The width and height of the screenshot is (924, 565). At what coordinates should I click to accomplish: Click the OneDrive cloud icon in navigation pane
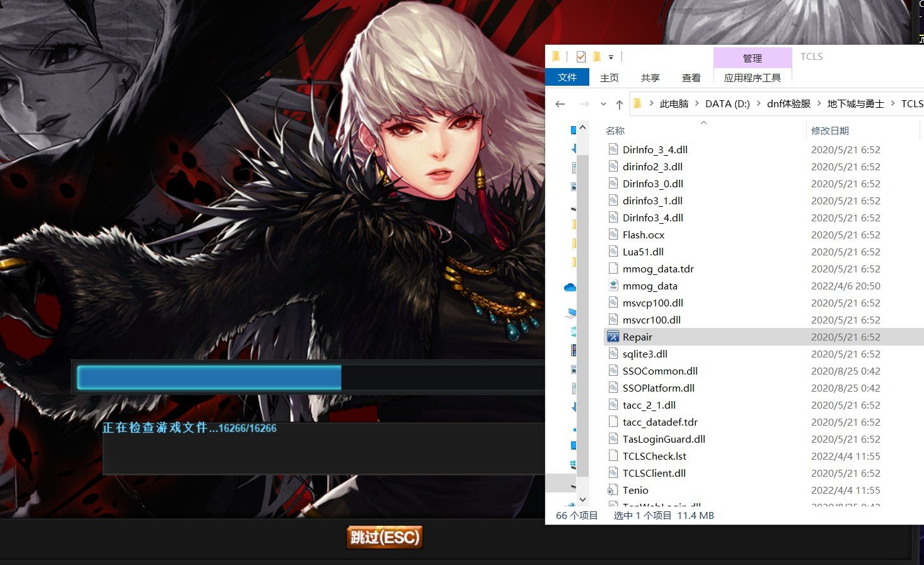[x=570, y=287]
